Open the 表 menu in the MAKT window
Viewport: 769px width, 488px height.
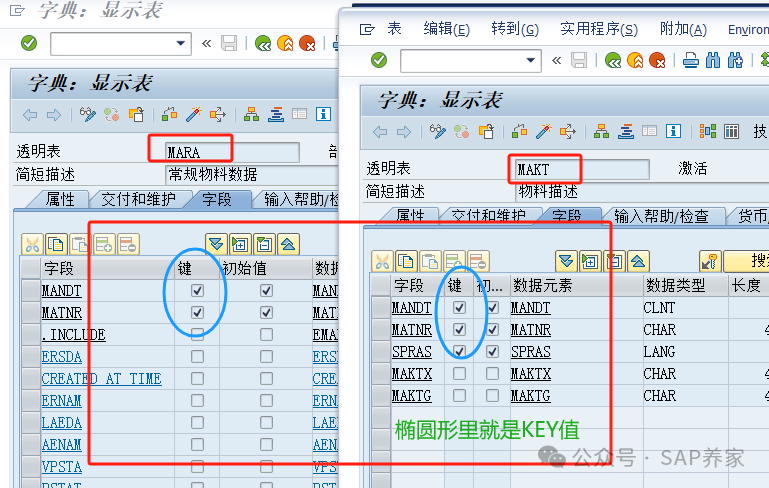[394, 29]
